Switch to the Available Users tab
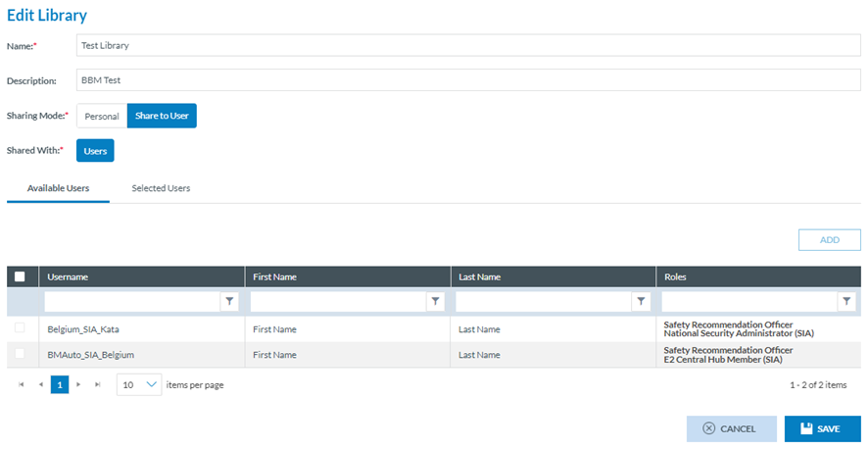 (x=58, y=188)
